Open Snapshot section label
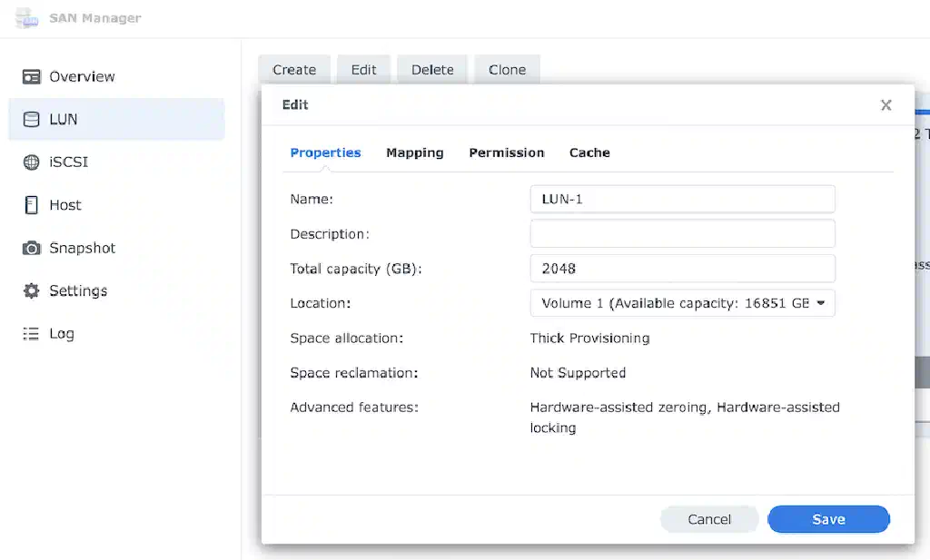Screen dimensions: 930x560 point(83,248)
